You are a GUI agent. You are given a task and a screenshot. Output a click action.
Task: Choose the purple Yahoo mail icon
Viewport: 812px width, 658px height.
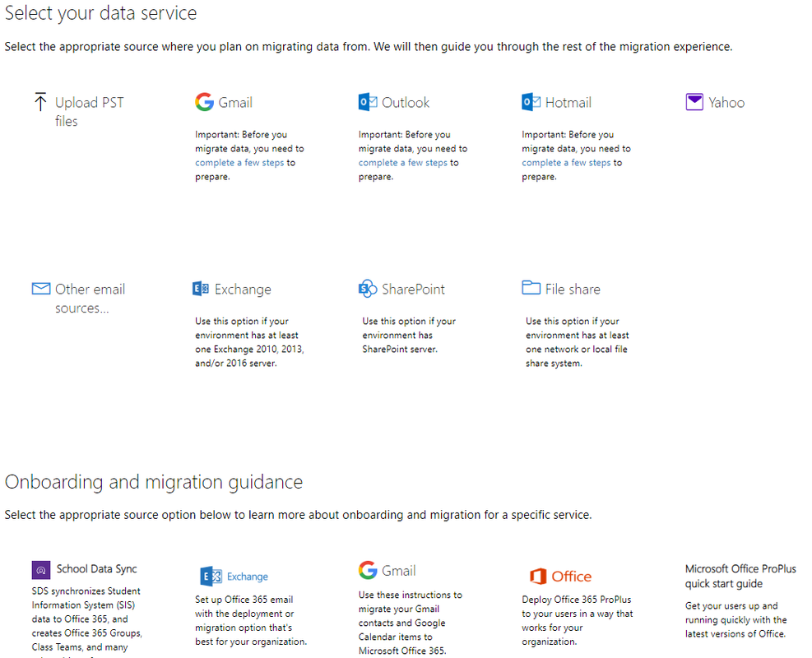coord(694,102)
